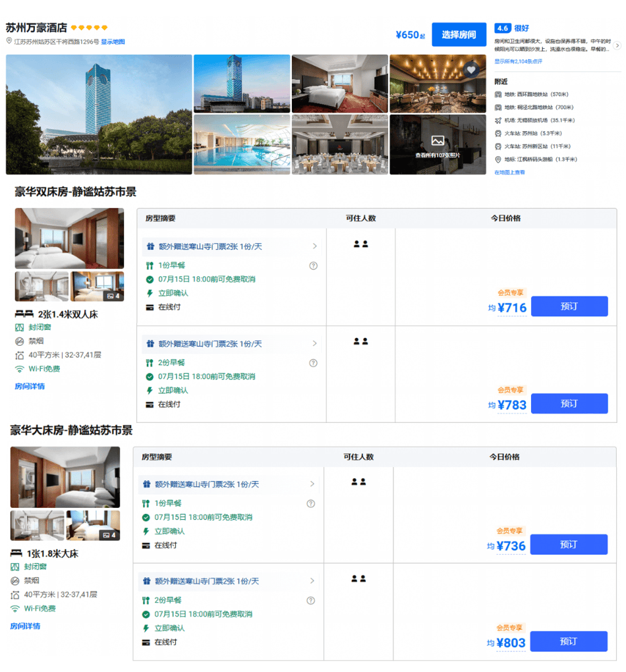626x672 pixels.
Task: Book the ¥803 king room
Action: (x=569, y=642)
